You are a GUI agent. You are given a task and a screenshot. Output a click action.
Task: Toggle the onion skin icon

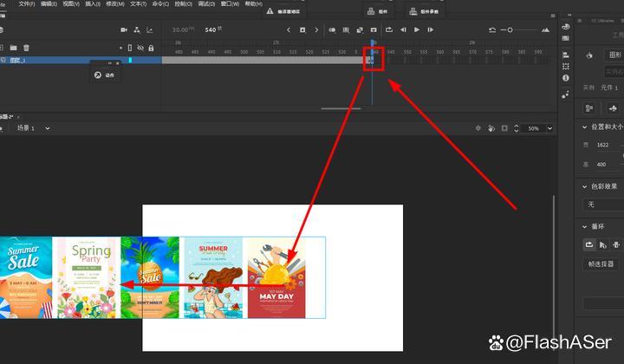[x=332, y=29]
